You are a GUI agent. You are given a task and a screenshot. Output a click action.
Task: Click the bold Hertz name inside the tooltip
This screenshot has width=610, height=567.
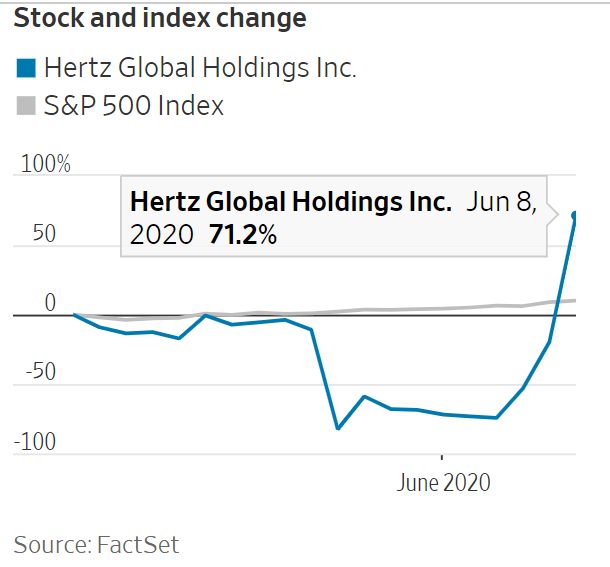[x=291, y=202]
